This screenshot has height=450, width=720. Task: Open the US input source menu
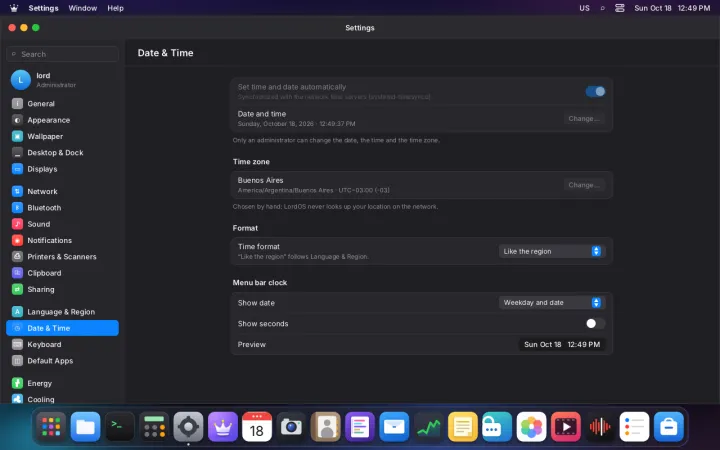point(584,8)
